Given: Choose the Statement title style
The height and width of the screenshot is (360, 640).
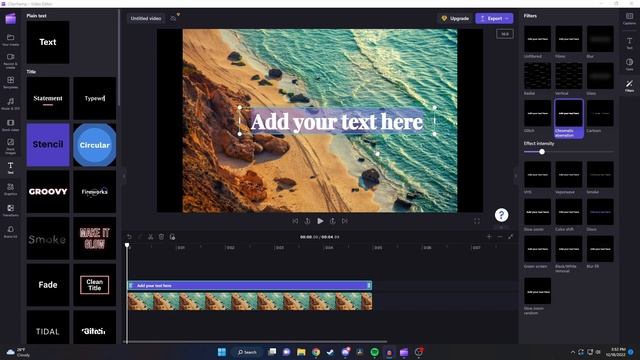Looking at the screenshot, I should pyautogui.click(x=48, y=98).
